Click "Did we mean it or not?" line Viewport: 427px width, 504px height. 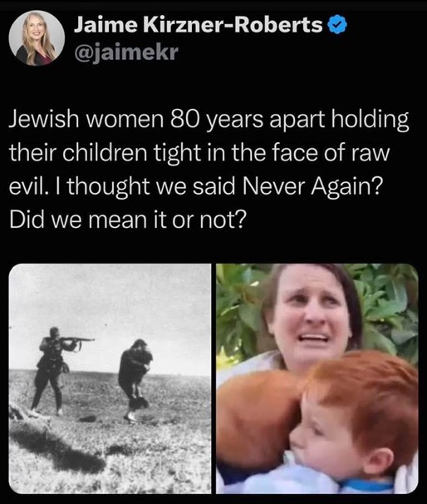[x=128, y=220]
